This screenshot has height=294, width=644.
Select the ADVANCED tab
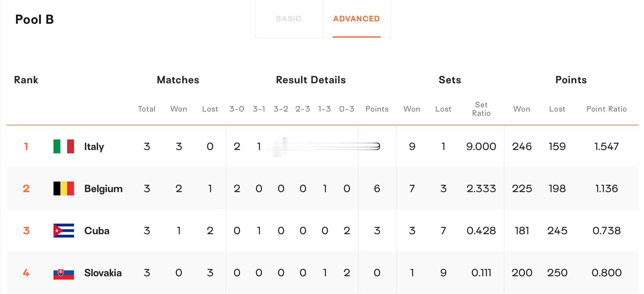(357, 19)
